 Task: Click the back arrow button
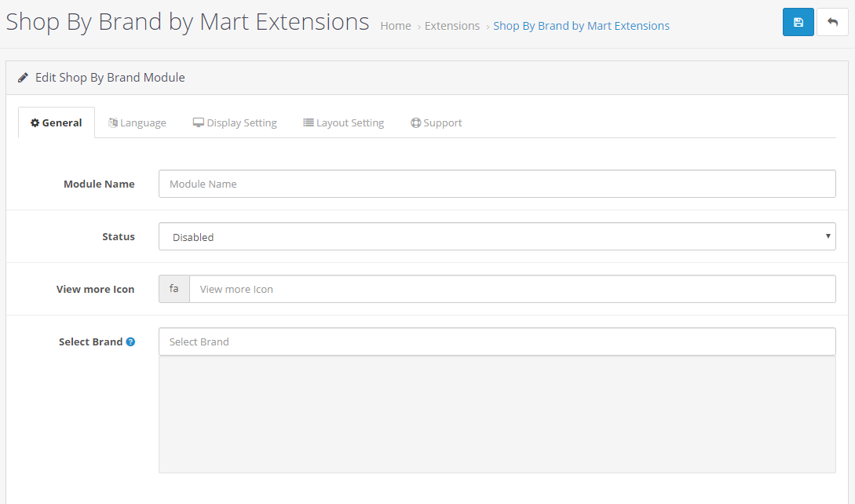click(x=832, y=22)
